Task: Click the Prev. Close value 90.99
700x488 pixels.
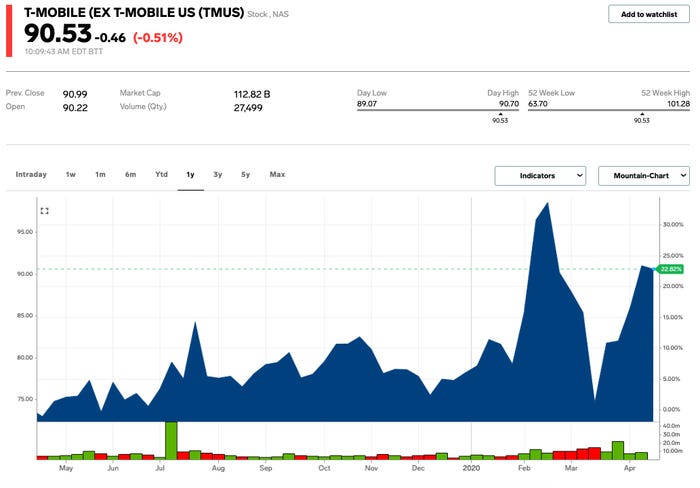Action: point(75,94)
